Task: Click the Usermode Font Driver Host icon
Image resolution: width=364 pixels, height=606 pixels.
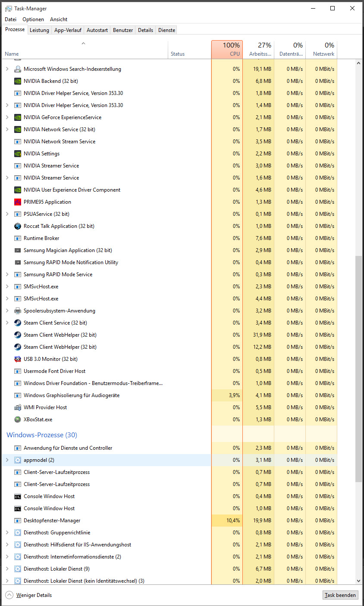Action: coord(18,371)
